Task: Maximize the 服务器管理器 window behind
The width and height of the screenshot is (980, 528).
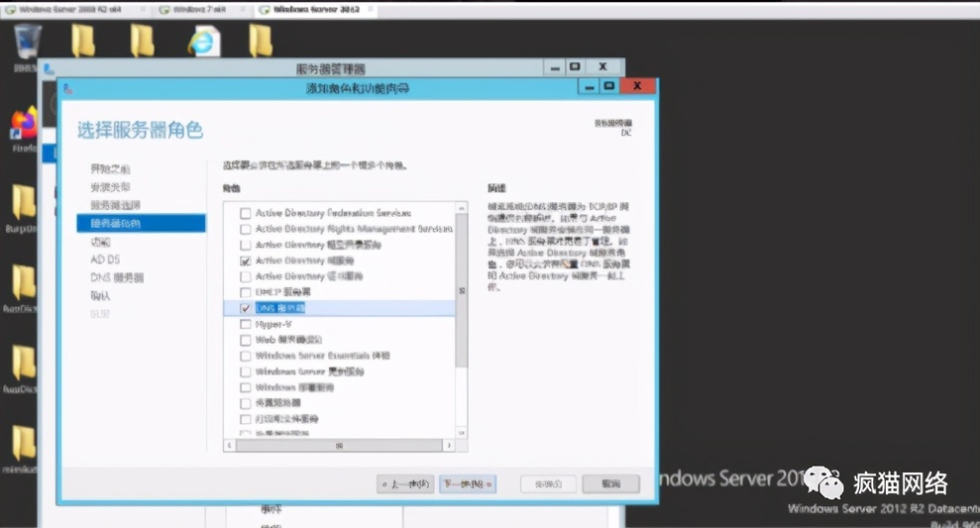Action: pyautogui.click(x=575, y=67)
